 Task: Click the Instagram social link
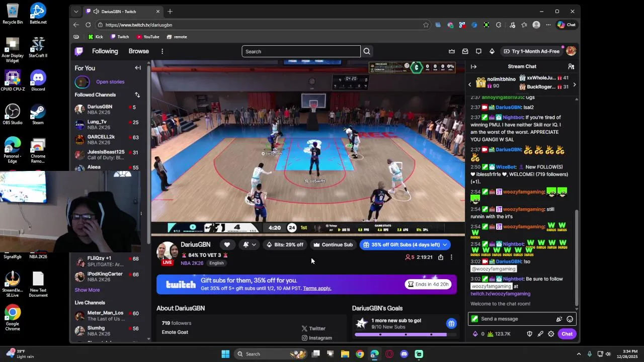(316, 338)
